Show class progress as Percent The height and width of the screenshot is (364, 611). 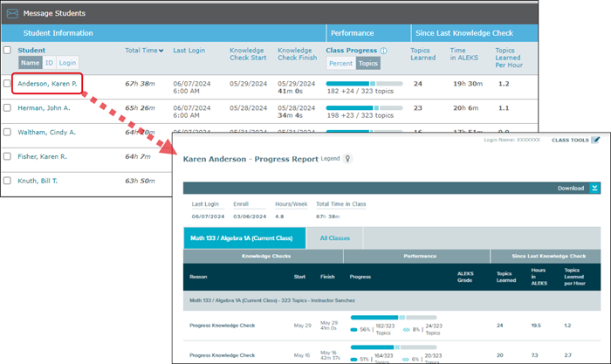(341, 64)
